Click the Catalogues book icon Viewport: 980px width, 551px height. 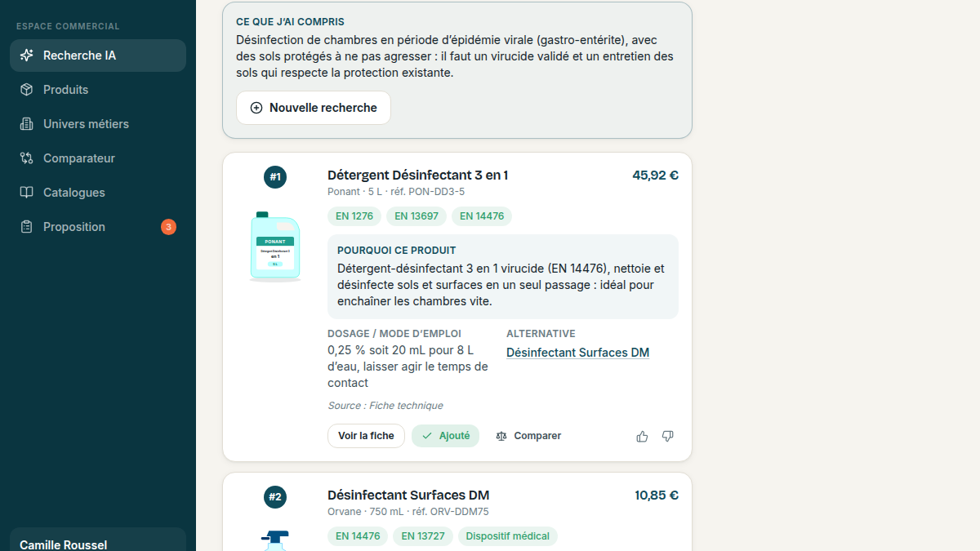[27, 193]
